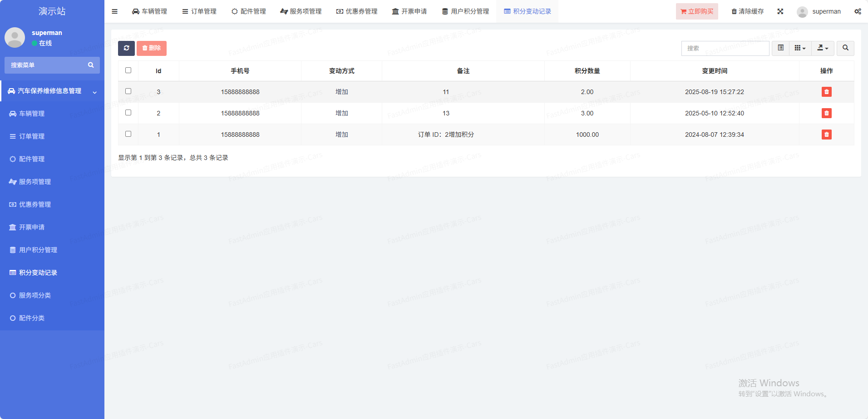Click the red 立即购买 button
This screenshot has width=868, height=419.
point(697,11)
